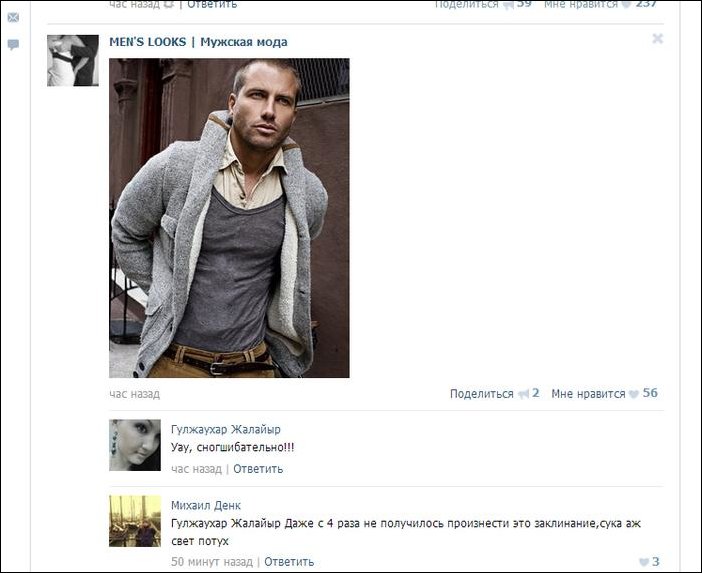Click Гулжаухар Жалайыр's avatar picture
The image size is (702, 573).
pyautogui.click(x=135, y=445)
